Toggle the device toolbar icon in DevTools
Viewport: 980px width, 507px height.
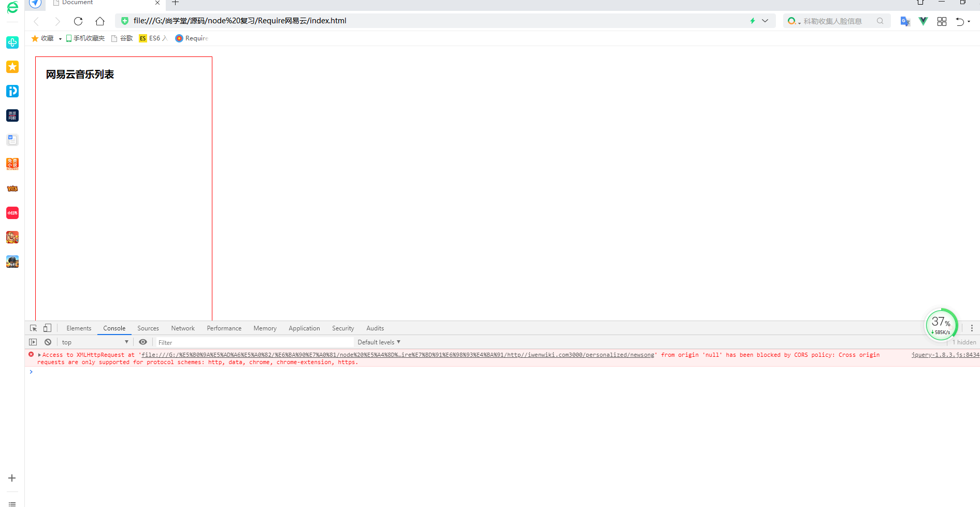click(x=47, y=328)
